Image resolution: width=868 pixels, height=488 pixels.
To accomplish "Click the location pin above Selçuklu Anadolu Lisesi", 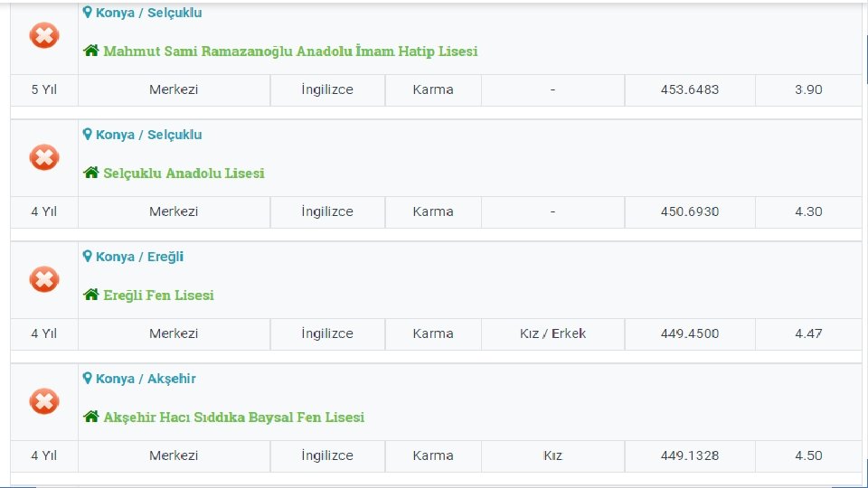I will (x=88, y=134).
